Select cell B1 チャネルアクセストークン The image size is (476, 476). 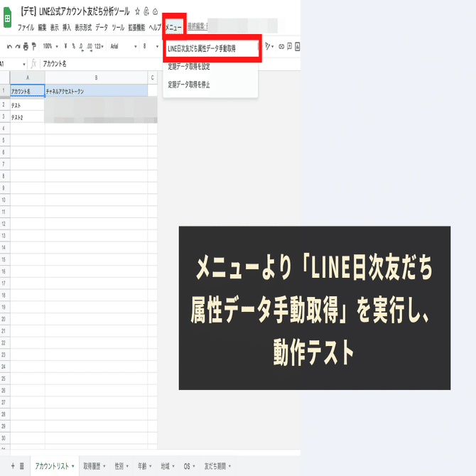(x=96, y=91)
